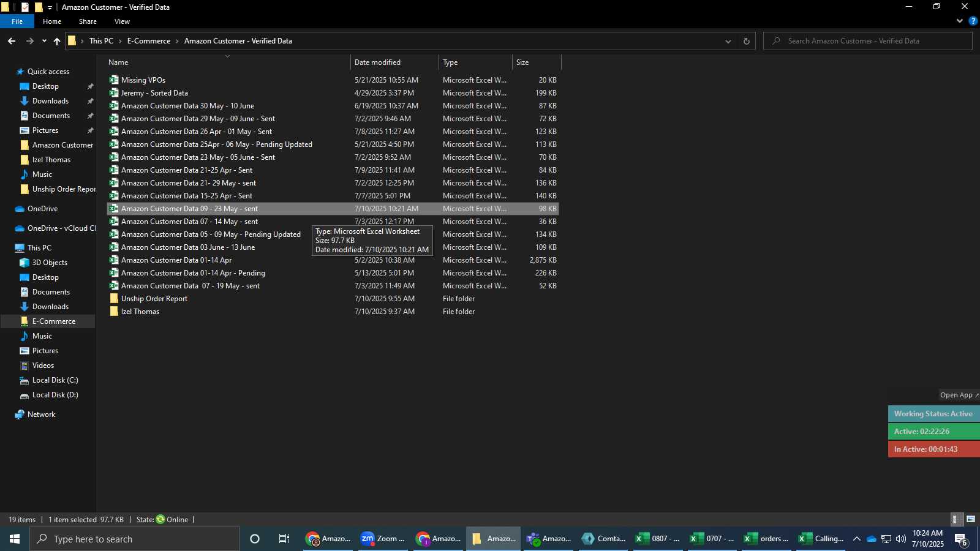Select the Unship Order Report folder icon in list

point(114,299)
